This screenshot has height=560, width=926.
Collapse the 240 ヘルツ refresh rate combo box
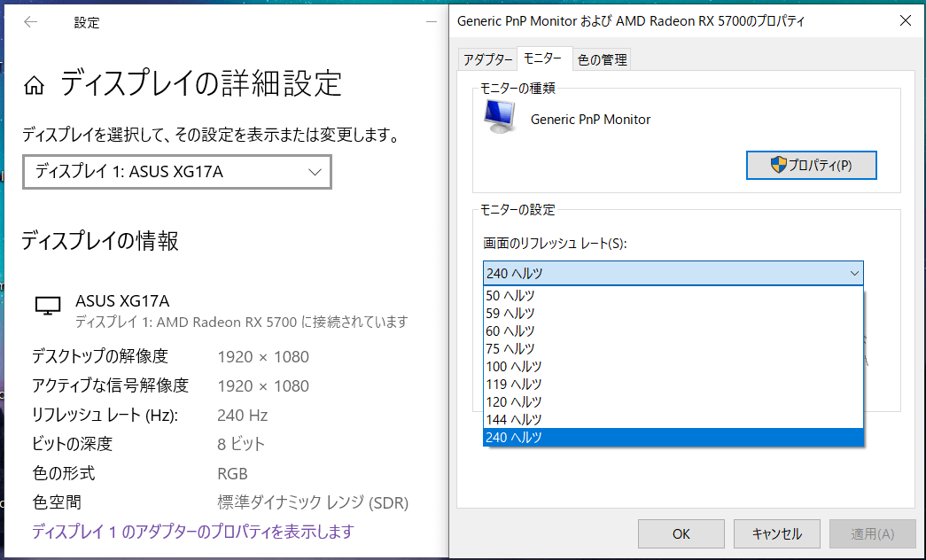pos(673,273)
